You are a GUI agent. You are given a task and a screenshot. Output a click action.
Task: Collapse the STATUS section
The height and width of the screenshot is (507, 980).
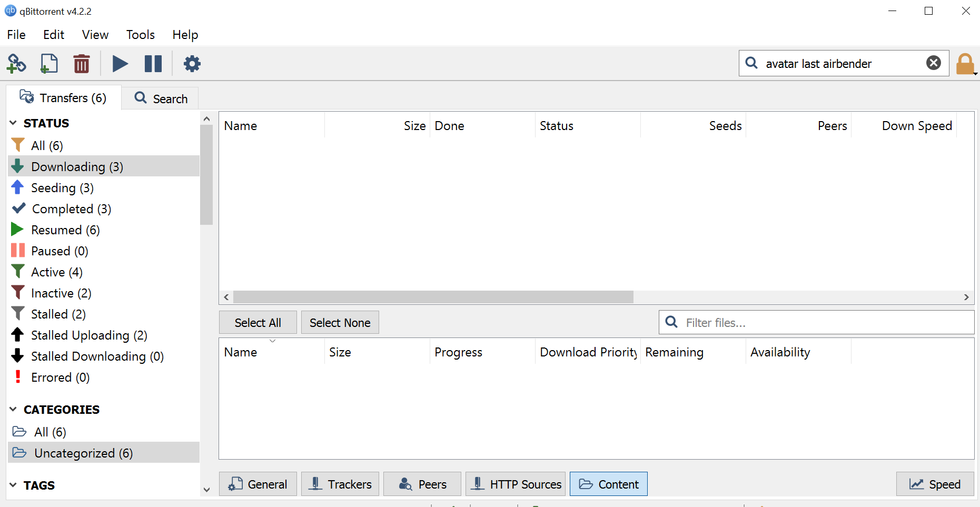pyautogui.click(x=13, y=123)
